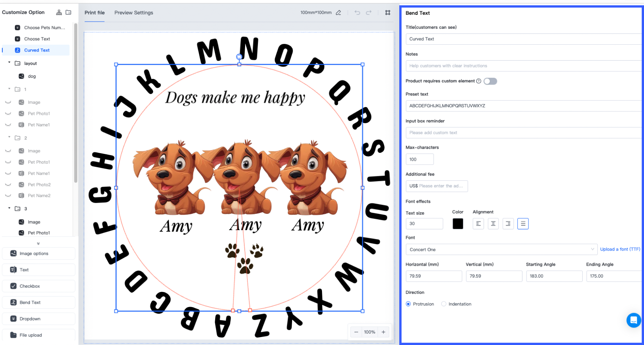Align text center
This screenshot has height=345, width=644.
[493, 224]
